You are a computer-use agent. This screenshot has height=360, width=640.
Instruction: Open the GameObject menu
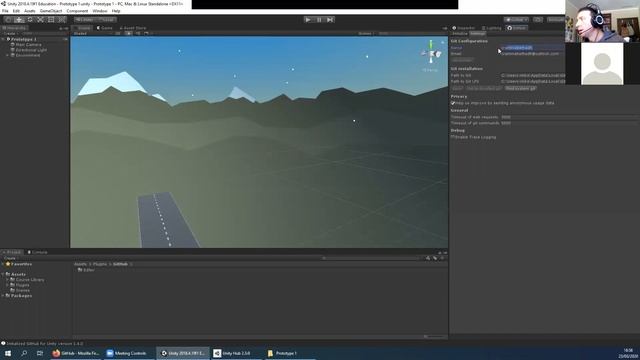point(51,11)
